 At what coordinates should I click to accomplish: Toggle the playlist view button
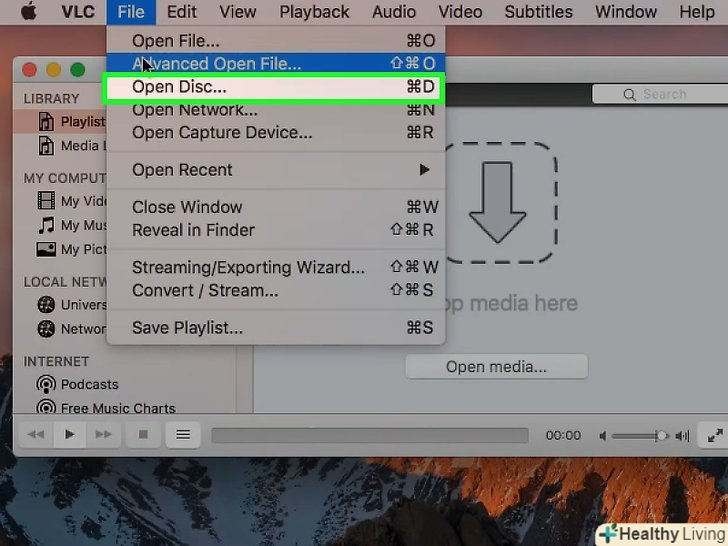point(183,435)
